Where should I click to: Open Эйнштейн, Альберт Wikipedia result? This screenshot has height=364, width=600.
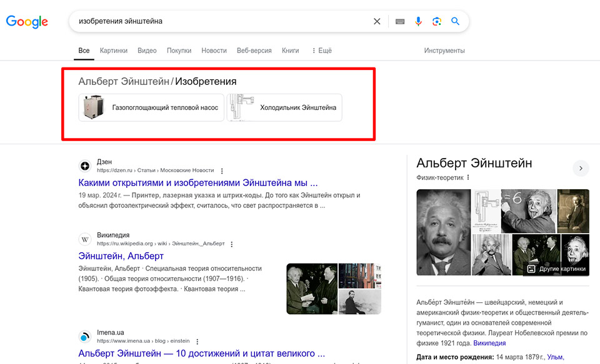[121, 256]
